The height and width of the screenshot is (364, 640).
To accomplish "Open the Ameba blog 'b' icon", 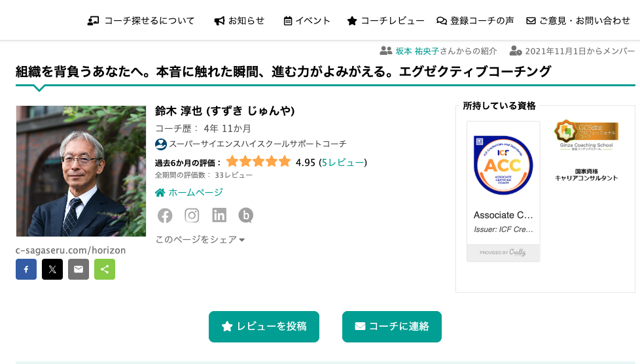I will (245, 215).
